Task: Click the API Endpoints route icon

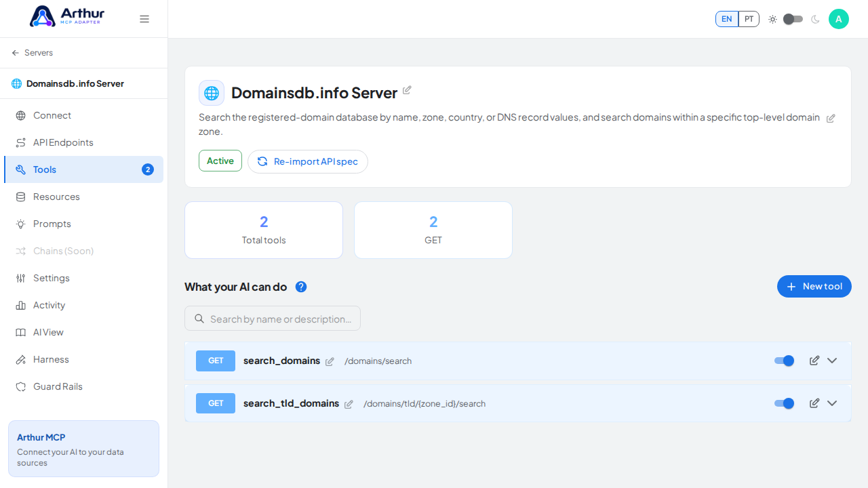Action: coord(21,142)
